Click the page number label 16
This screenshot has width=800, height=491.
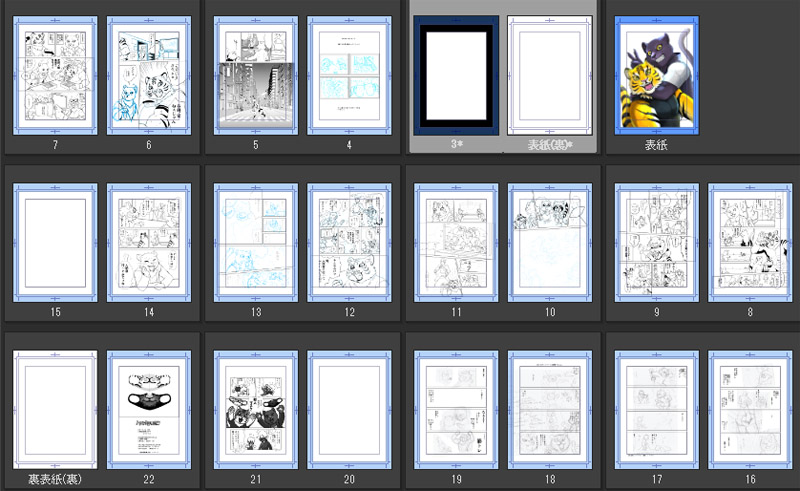tap(751, 479)
